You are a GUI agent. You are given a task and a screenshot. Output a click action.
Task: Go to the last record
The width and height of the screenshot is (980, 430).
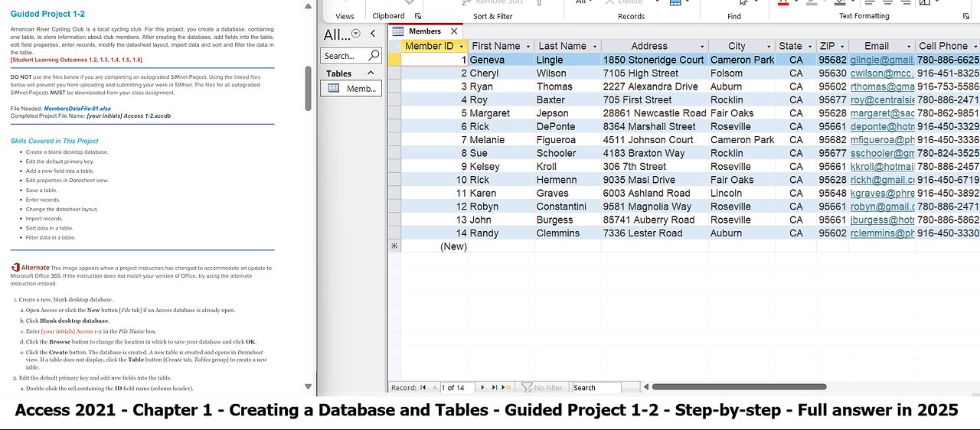click(495, 388)
